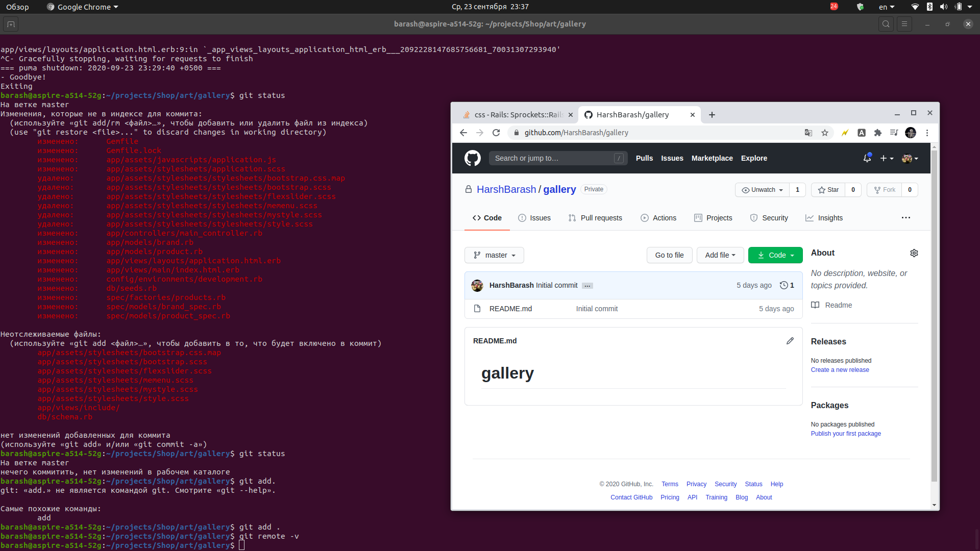Click the Fork button
Image resolution: width=980 pixels, height=551 pixels.
click(x=885, y=190)
